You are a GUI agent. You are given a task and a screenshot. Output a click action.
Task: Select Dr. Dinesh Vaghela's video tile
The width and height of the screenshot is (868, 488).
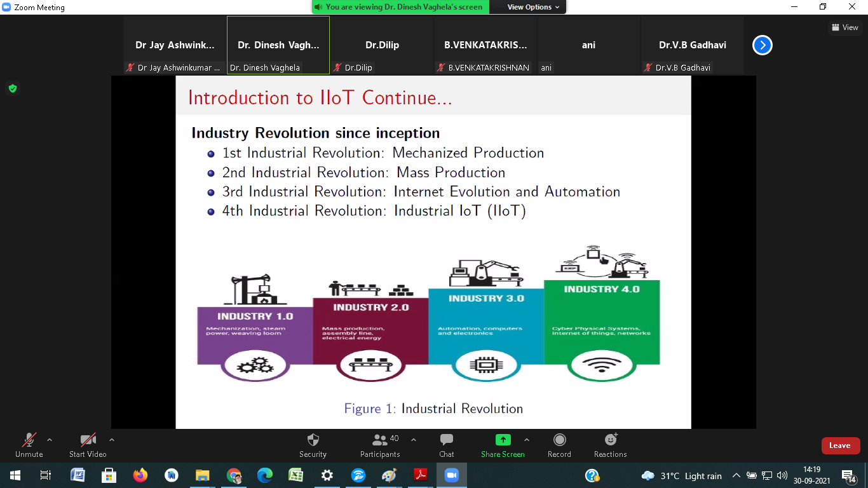point(278,45)
